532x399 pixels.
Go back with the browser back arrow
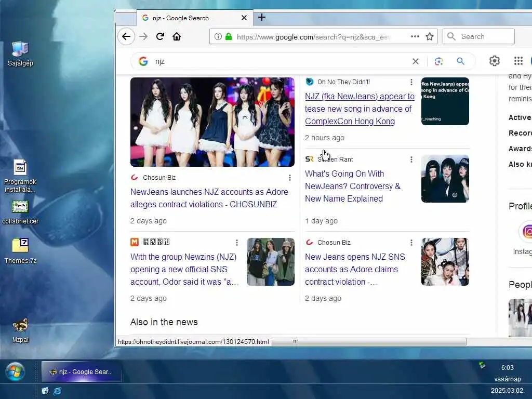[x=126, y=36]
